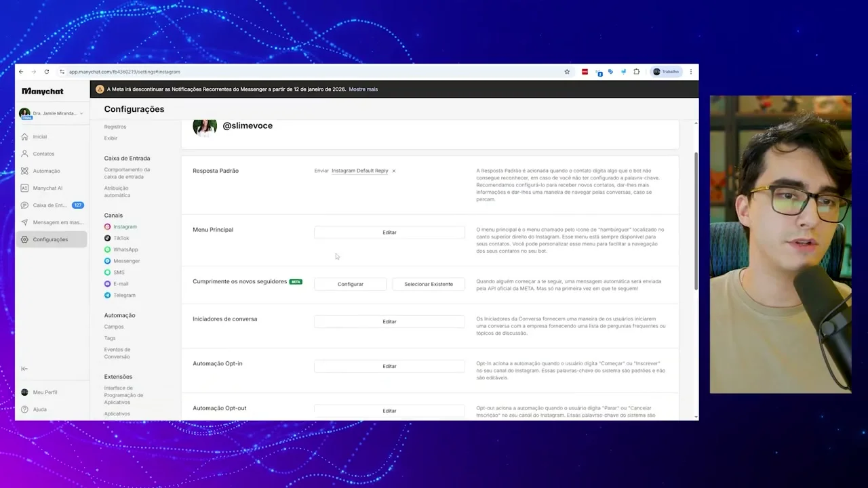This screenshot has width=868, height=488.
Task: Open the Mensagem em massa sidebar item
Action: pyautogui.click(x=52, y=222)
